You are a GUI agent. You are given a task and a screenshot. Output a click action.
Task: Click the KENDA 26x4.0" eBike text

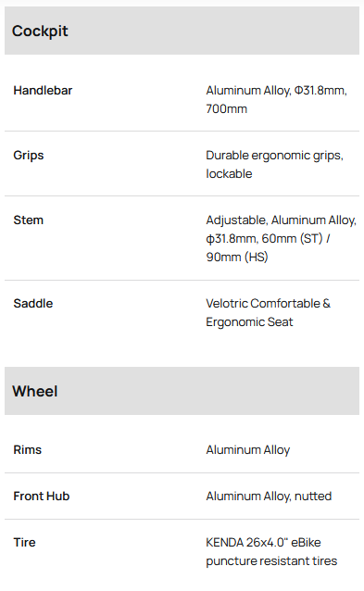click(263, 543)
